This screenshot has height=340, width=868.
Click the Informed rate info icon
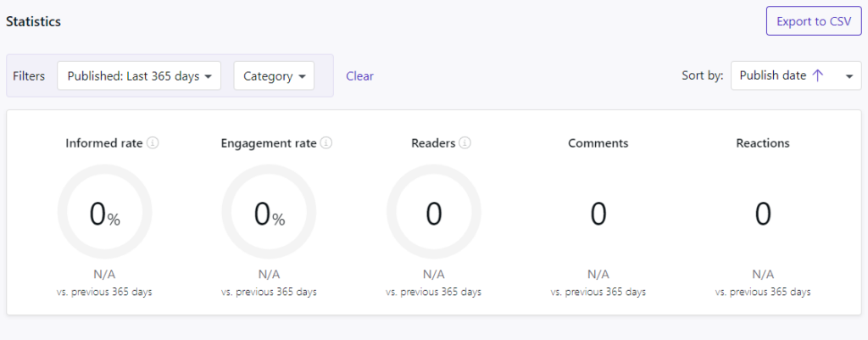(x=153, y=143)
